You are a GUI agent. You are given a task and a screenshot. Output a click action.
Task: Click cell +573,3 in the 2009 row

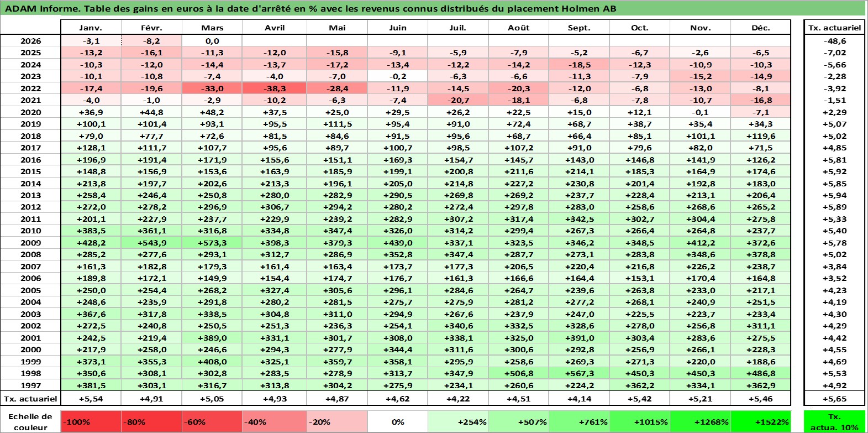pyautogui.click(x=212, y=243)
